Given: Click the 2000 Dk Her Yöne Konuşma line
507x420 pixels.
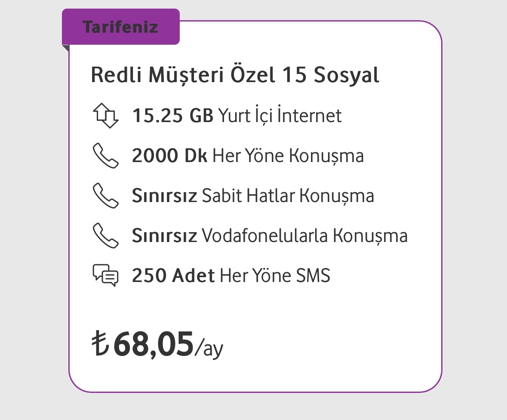Looking at the screenshot, I should [248, 156].
